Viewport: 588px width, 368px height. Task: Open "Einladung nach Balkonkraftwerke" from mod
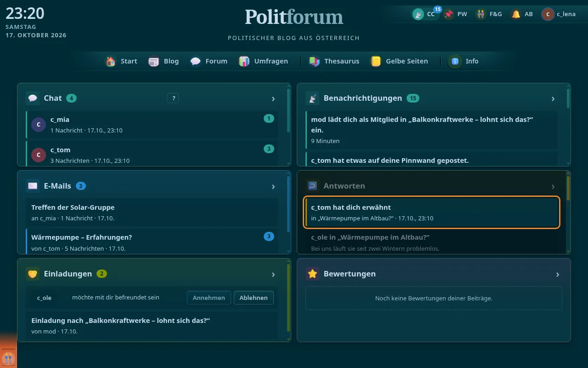click(x=152, y=325)
